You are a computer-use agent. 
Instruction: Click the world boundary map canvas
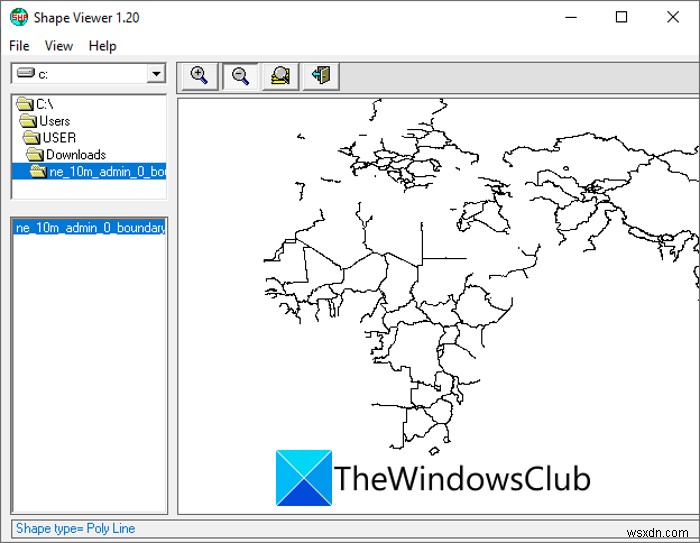tap(438, 306)
